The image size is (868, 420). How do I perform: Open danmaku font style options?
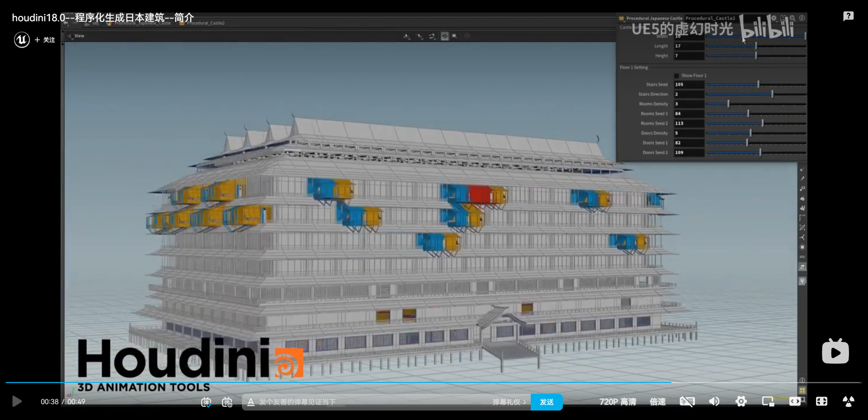250,402
